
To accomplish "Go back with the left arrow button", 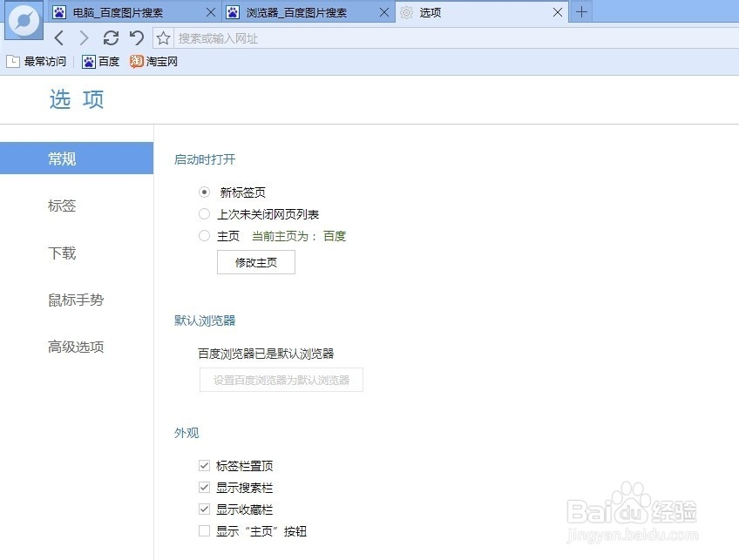I will [x=59, y=37].
